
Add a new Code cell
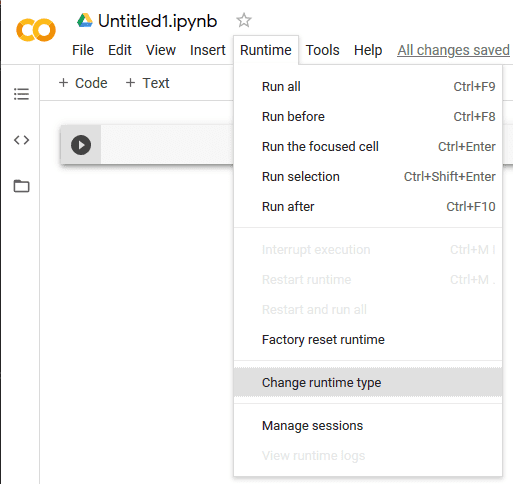coord(83,83)
